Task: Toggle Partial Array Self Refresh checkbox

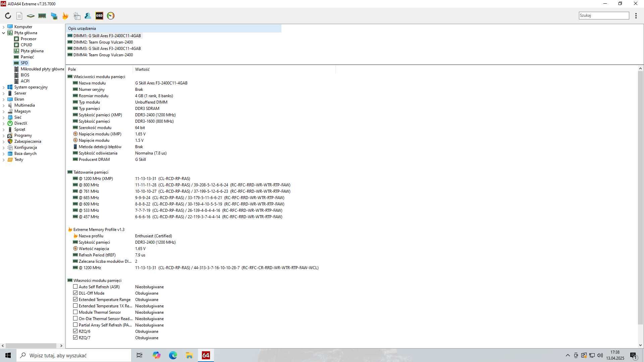Action: 75,325
